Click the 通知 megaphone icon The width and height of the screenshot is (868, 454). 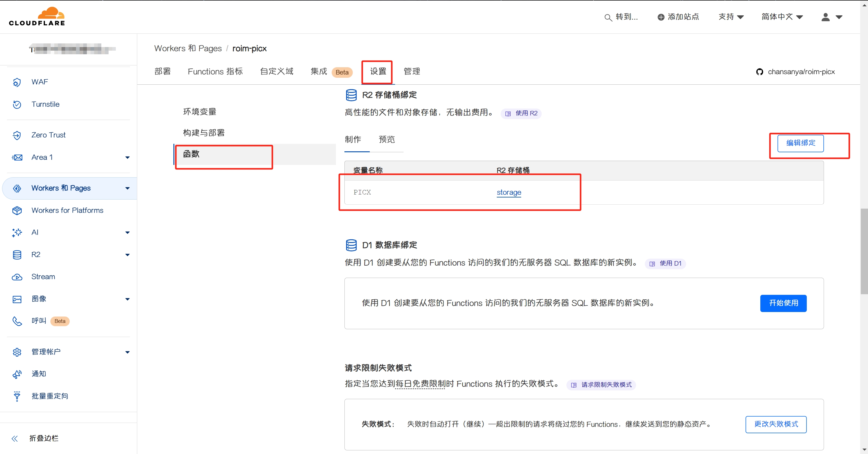tap(17, 374)
